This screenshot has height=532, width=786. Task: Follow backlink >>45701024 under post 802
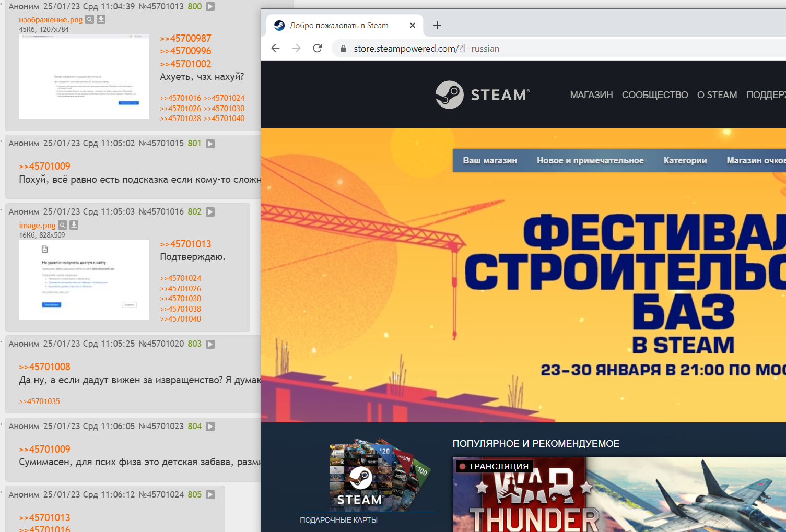pos(180,278)
